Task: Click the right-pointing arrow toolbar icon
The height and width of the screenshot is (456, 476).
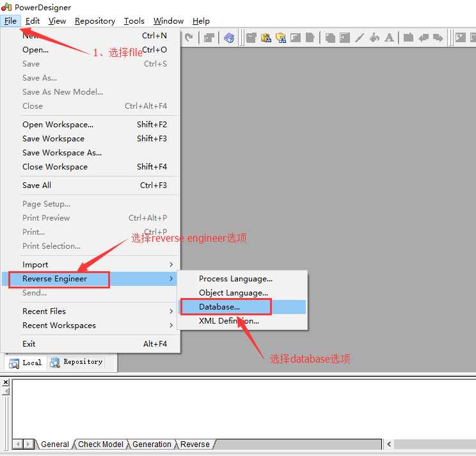Action: pos(438,38)
